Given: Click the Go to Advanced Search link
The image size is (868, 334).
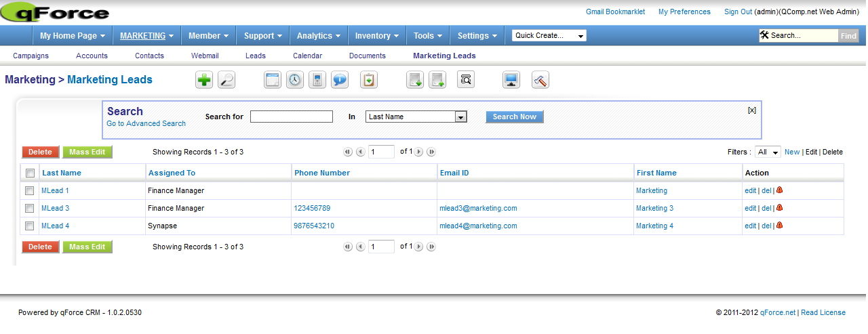Looking at the screenshot, I should 146,124.
